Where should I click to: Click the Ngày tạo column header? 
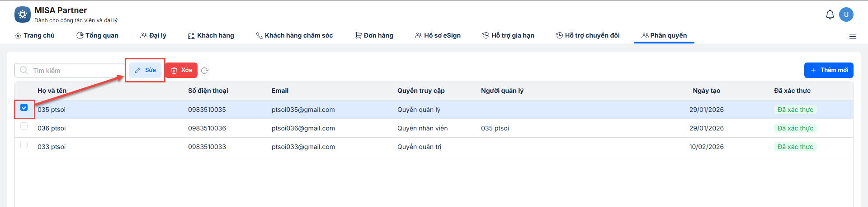706,91
